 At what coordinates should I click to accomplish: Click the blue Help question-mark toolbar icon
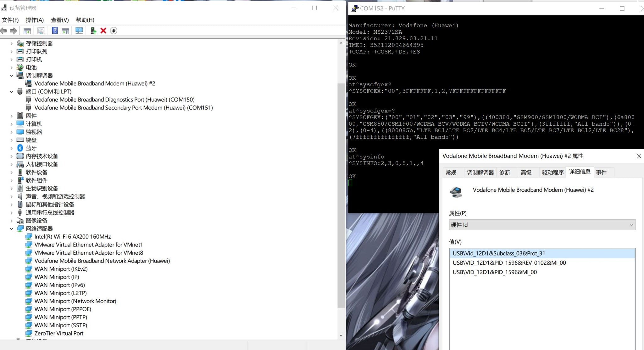click(x=55, y=31)
